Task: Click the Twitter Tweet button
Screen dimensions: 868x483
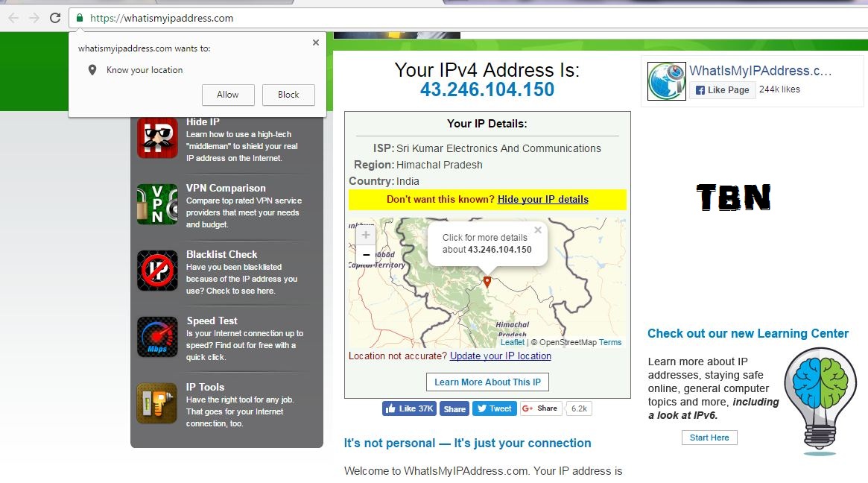Action: 494,408
